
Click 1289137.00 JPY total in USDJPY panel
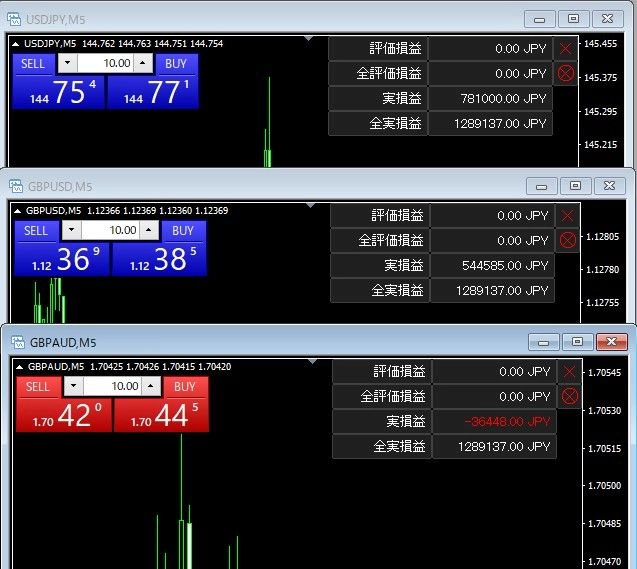point(490,123)
